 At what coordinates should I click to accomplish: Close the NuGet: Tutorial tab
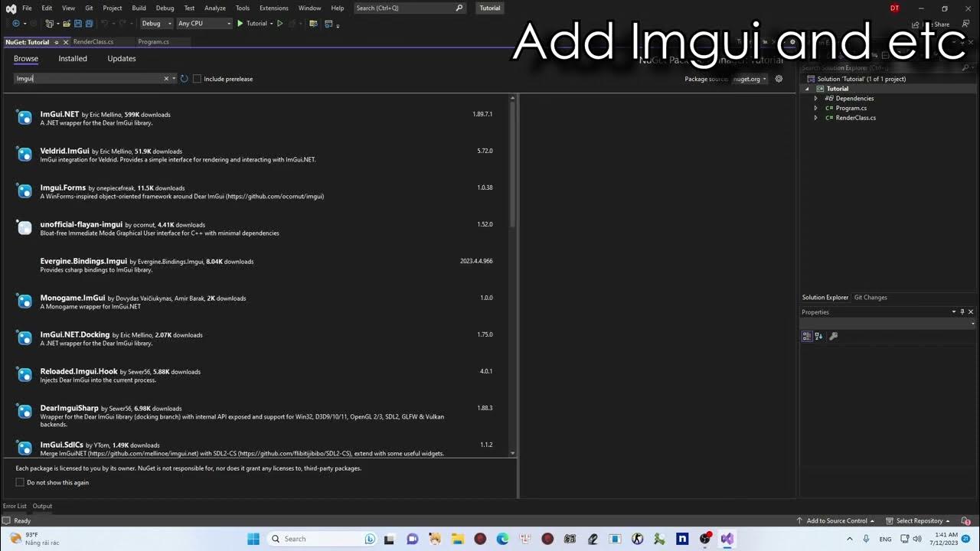(x=66, y=42)
